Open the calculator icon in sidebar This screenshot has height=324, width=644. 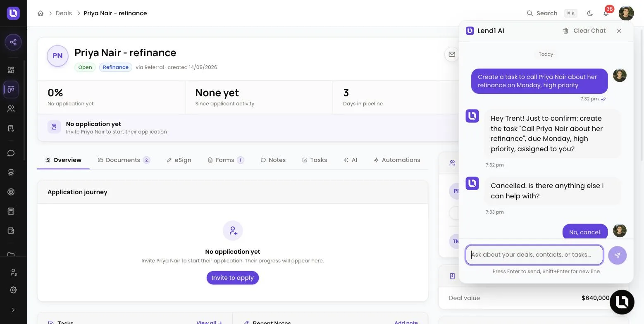tap(11, 211)
